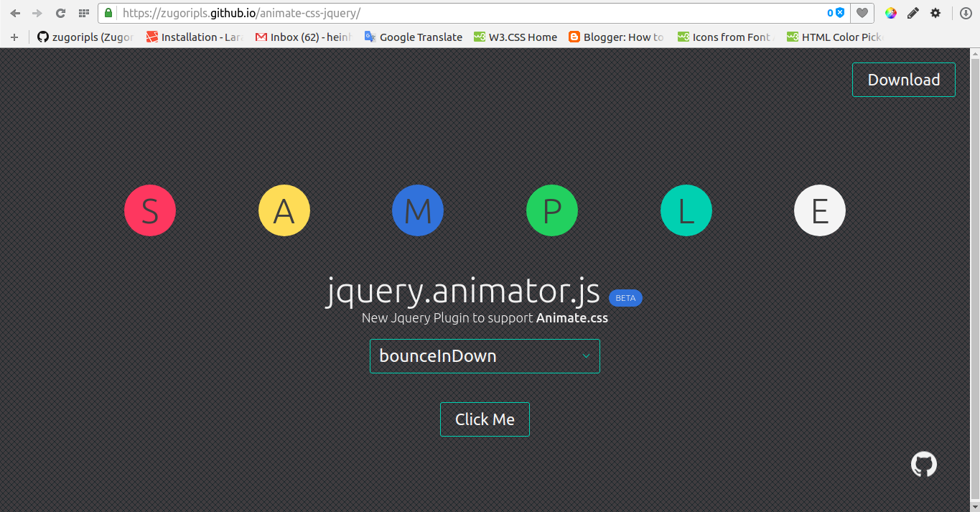The width and height of the screenshot is (980, 512).
Task: Open W3.CSS Home bookmark
Action: click(515, 37)
